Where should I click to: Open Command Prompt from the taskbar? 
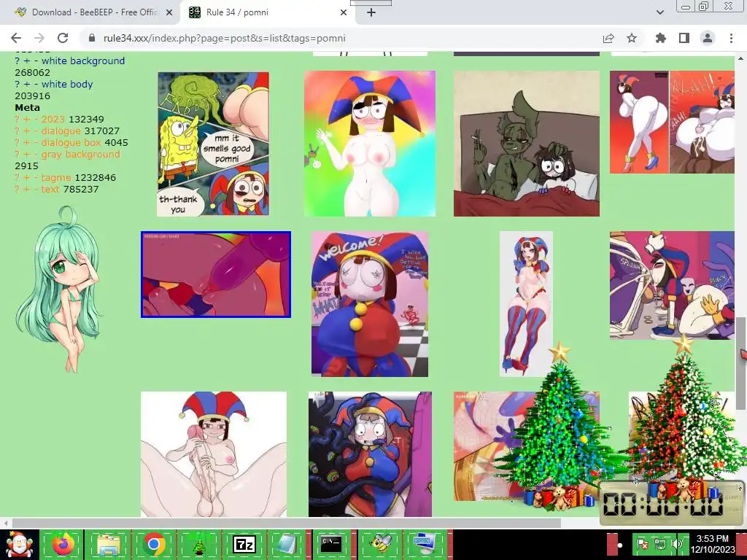pyautogui.click(x=330, y=544)
